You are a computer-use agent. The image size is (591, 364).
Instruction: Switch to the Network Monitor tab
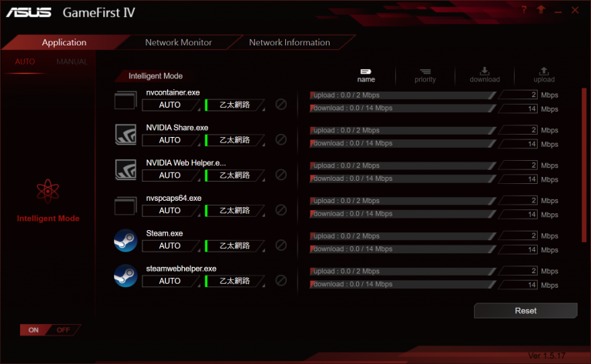[x=179, y=42]
